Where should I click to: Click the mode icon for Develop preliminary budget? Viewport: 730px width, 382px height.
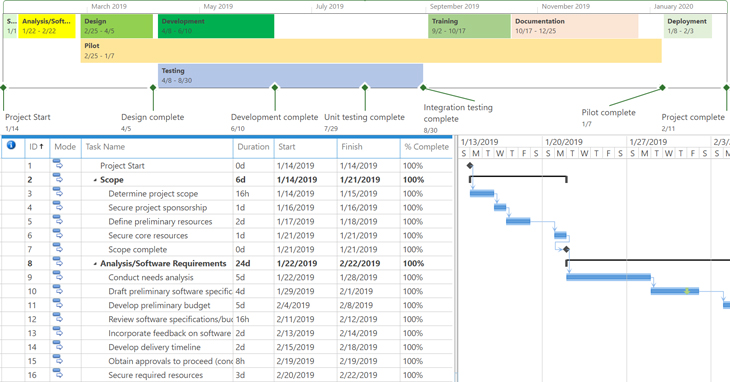tap(58, 304)
